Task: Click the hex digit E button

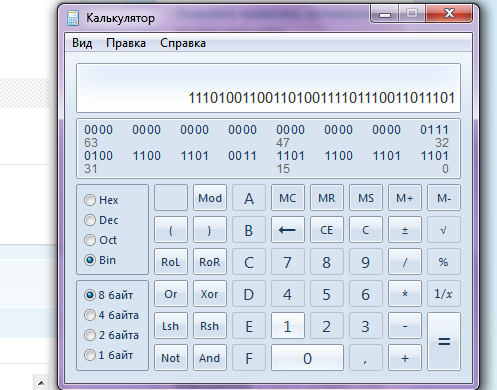Action: point(249,326)
